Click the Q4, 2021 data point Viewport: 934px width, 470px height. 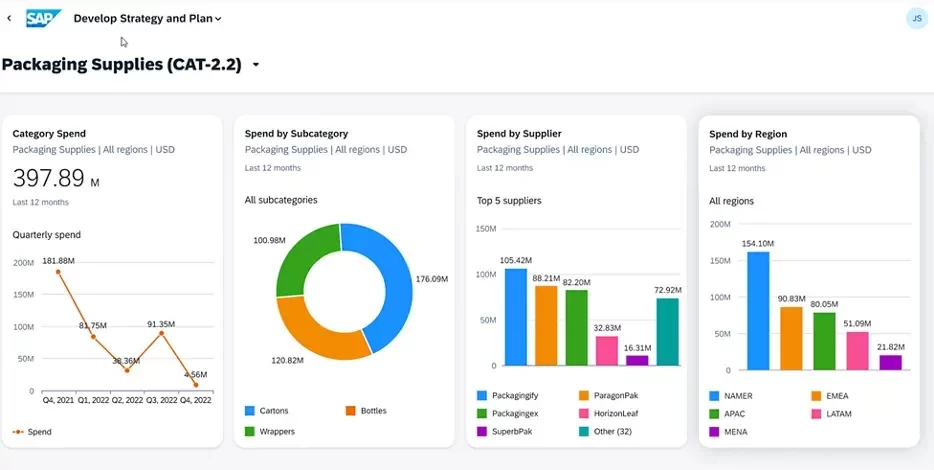[x=58, y=272]
